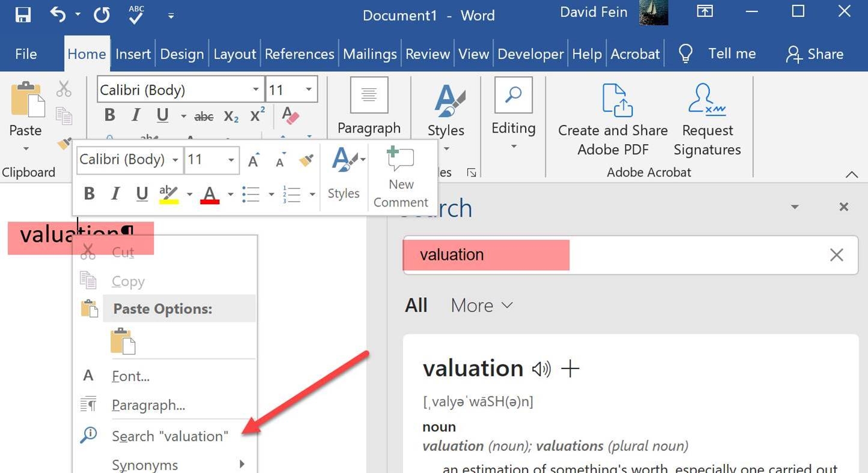
Task: Click the Redo icon
Action: tap(102, 14)
